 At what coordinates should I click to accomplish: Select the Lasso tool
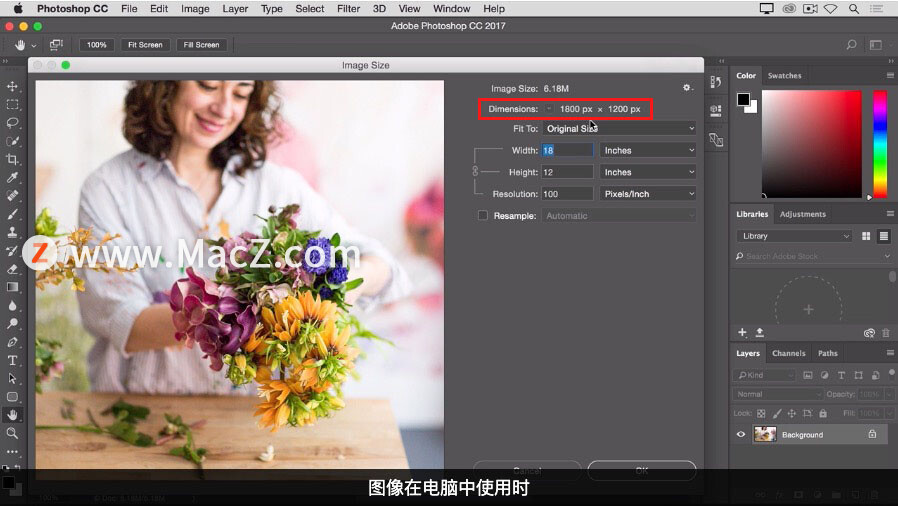[12, 123]
